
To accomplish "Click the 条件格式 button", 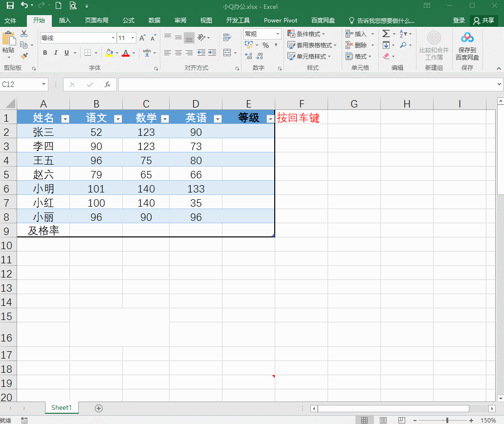I will coord(308,34).
